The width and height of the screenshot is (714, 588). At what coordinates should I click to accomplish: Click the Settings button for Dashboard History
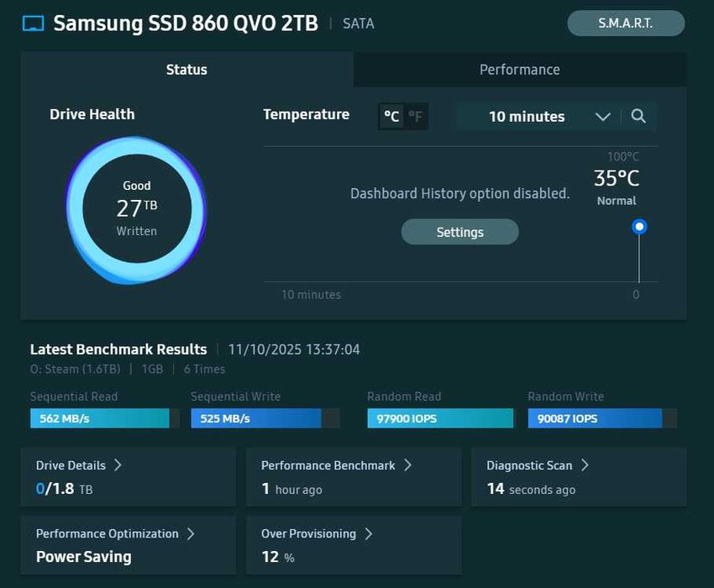(460, 232)
